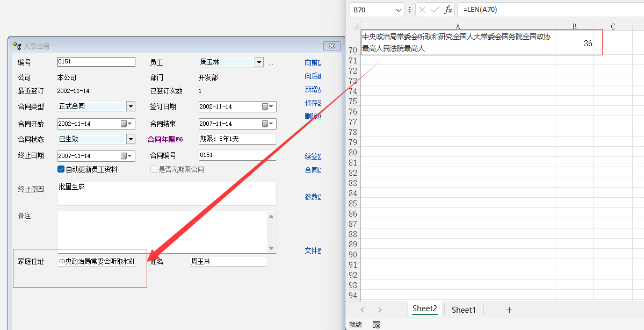Click the 续签 link to renew the contract
Viewport: 644px width, 330px height.
coord(313,156)
